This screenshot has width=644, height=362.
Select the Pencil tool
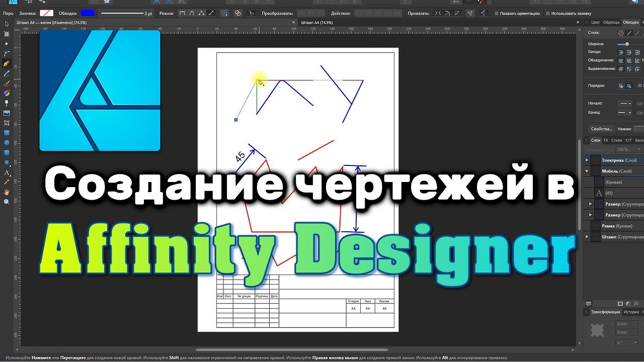tap(7, 73)
